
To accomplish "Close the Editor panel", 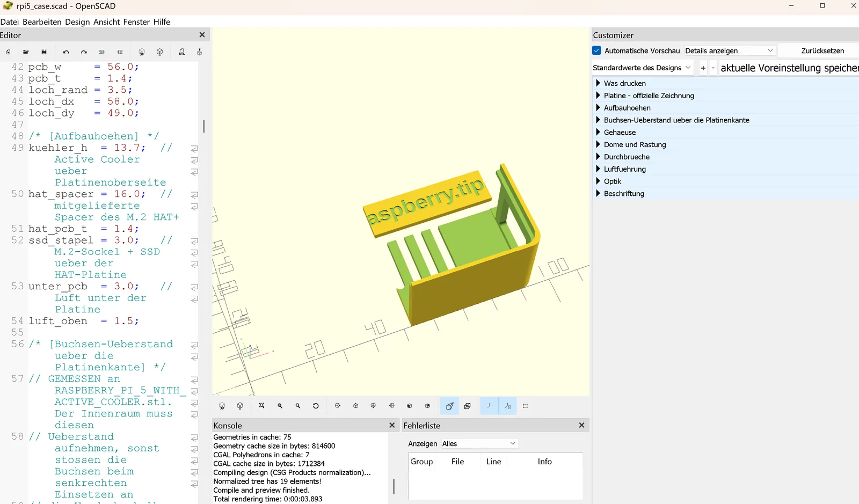I will tap(202, 35).
